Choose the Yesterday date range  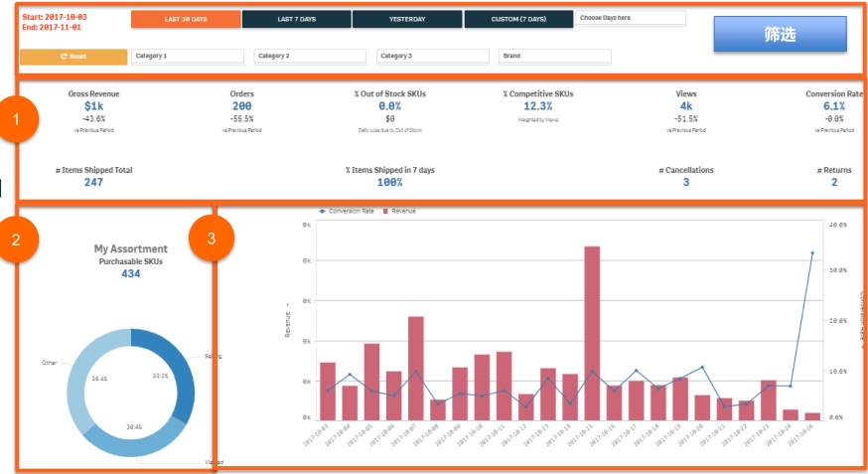406,19
